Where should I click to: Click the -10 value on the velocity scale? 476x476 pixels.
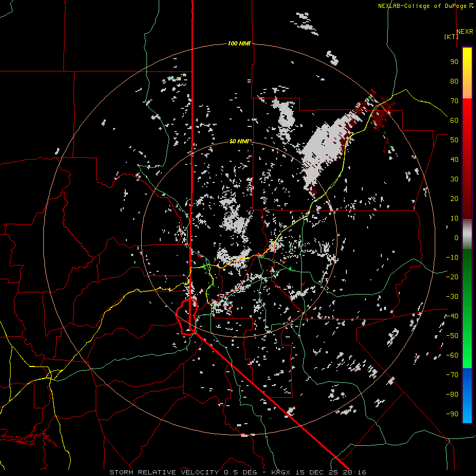pyautogui.click(x=452, y=258)
